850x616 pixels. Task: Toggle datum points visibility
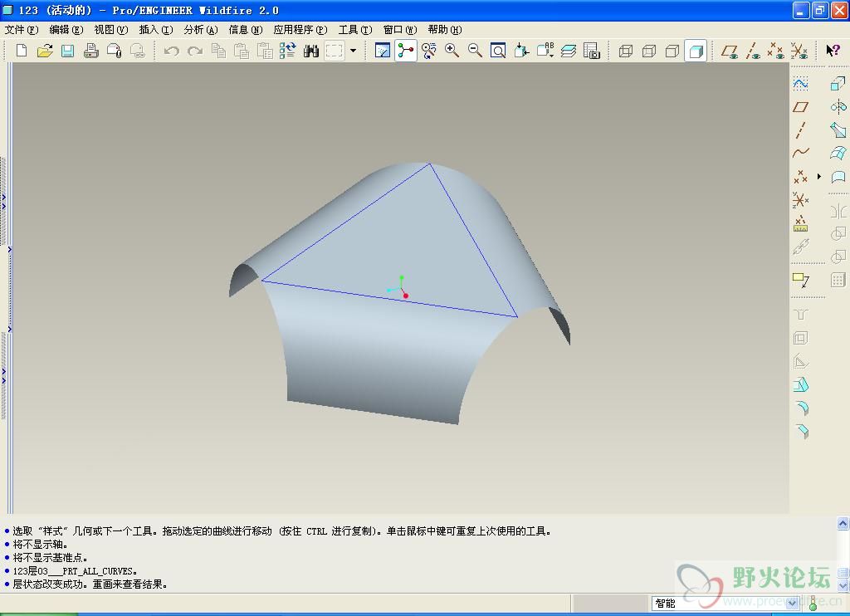point(776,51)
